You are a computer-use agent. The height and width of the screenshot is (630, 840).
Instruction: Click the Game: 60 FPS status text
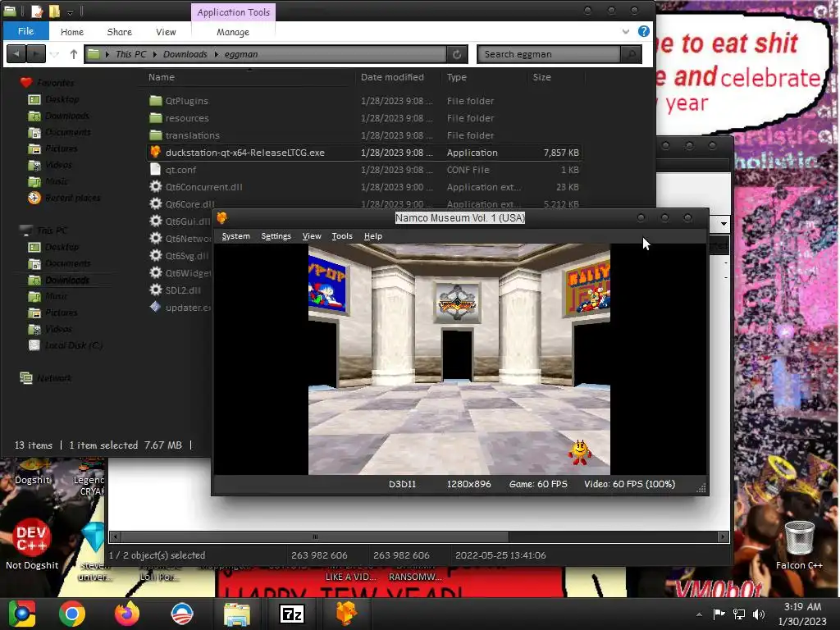pyautogui.click(x=538, y=484)
